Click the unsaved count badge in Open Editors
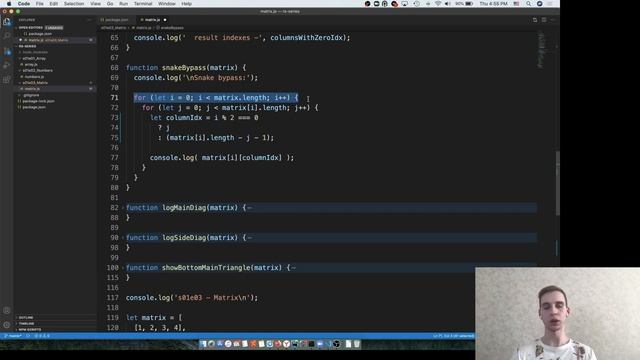This screenshot has width=640, height=360. pyautogui.click(x=54, y=28)
